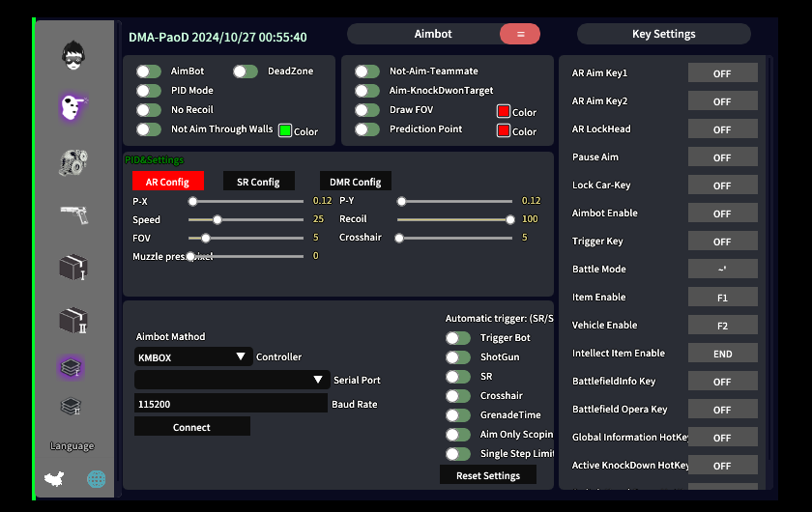Pick the green Not Aim Through Walls color

tap(285, 130)
